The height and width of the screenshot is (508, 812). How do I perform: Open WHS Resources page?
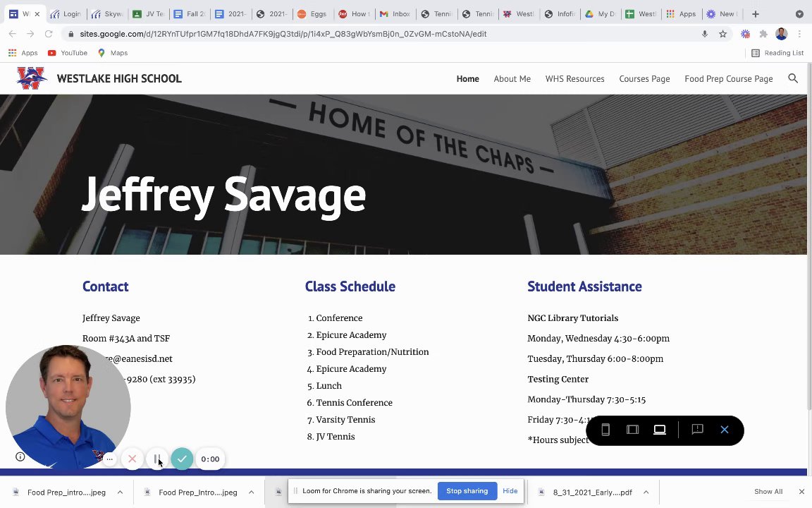tap(575, 79)
